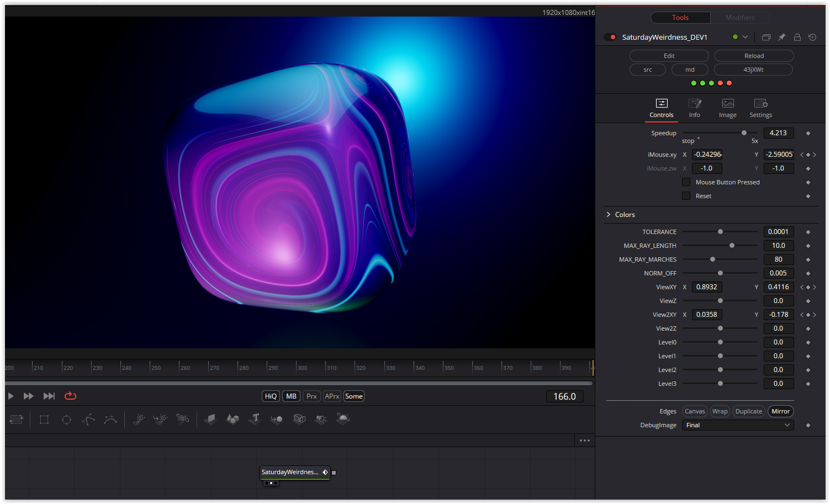The height and width of the screenshot is (504, 830).
Task: Toggle the Some render selective button
Action: (x=354, y=396)
